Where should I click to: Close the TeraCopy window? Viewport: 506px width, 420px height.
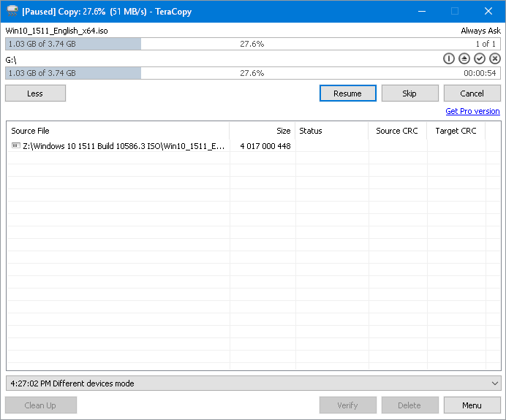pyautogui.click(x=488, y=11)
